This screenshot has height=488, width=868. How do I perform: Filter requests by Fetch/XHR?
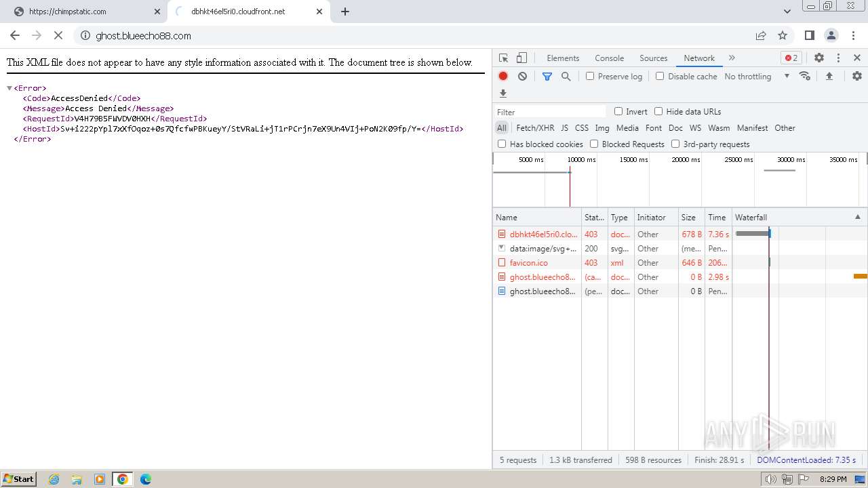pyautogui.click(x=535, y=127)
